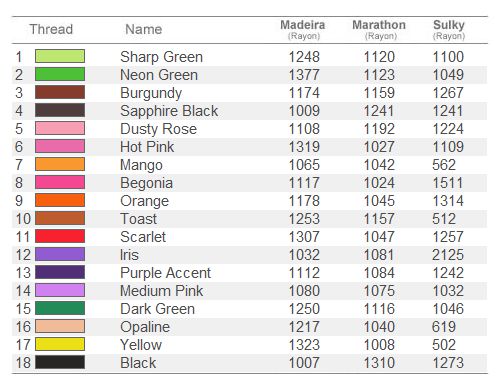500x384 pixels.
Task: Click the Marathon Rayon column header
Action: [379, 29]
